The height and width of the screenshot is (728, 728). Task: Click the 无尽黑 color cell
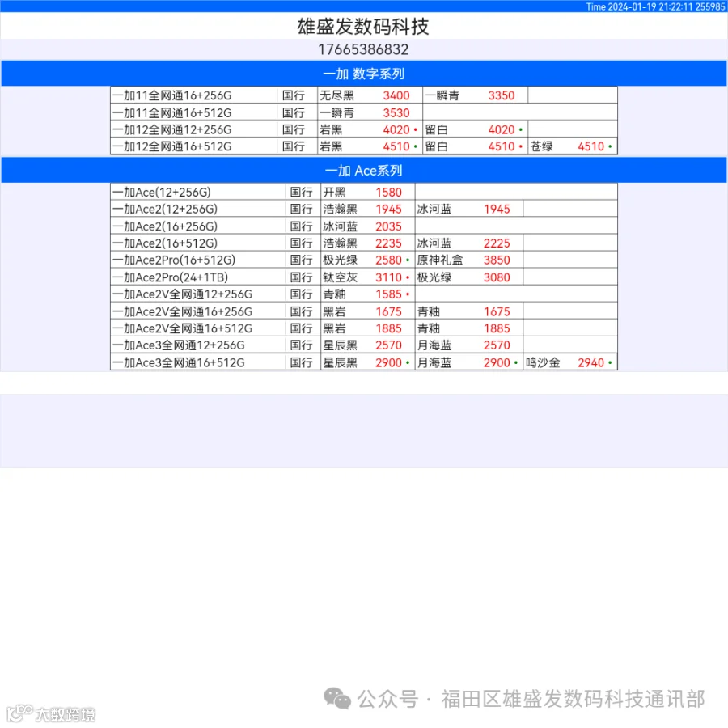point(337,95)
